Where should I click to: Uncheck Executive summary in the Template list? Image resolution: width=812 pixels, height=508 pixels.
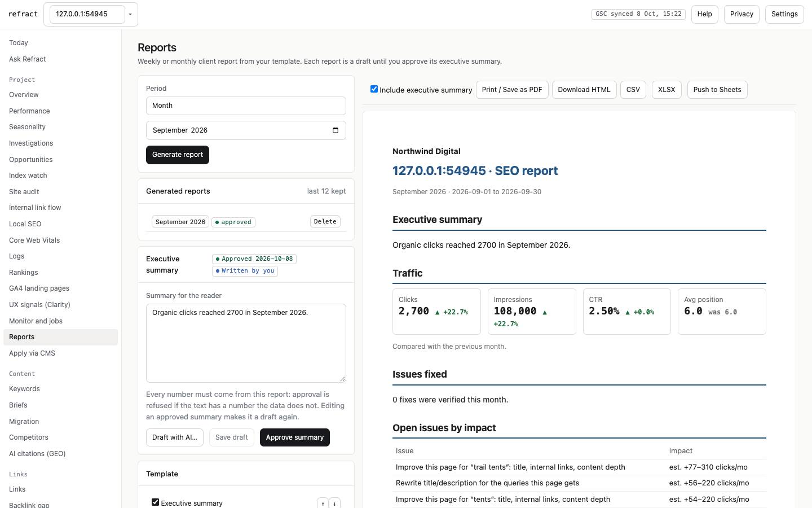(x=155, y=502)
